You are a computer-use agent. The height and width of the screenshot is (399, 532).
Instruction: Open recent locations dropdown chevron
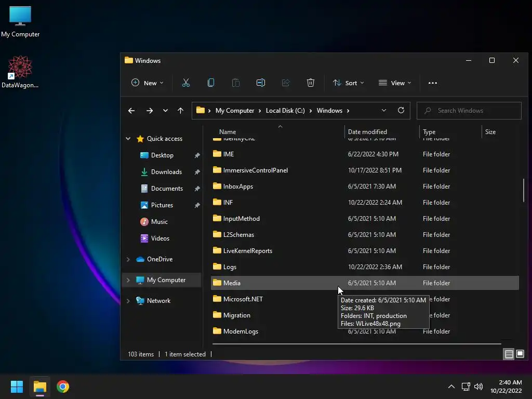point(165,111)
